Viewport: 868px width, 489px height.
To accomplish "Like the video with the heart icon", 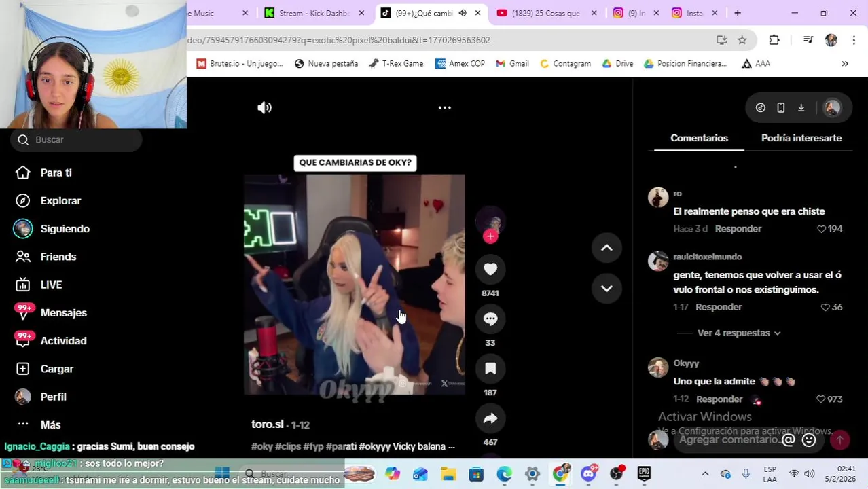I will point(490,269).
